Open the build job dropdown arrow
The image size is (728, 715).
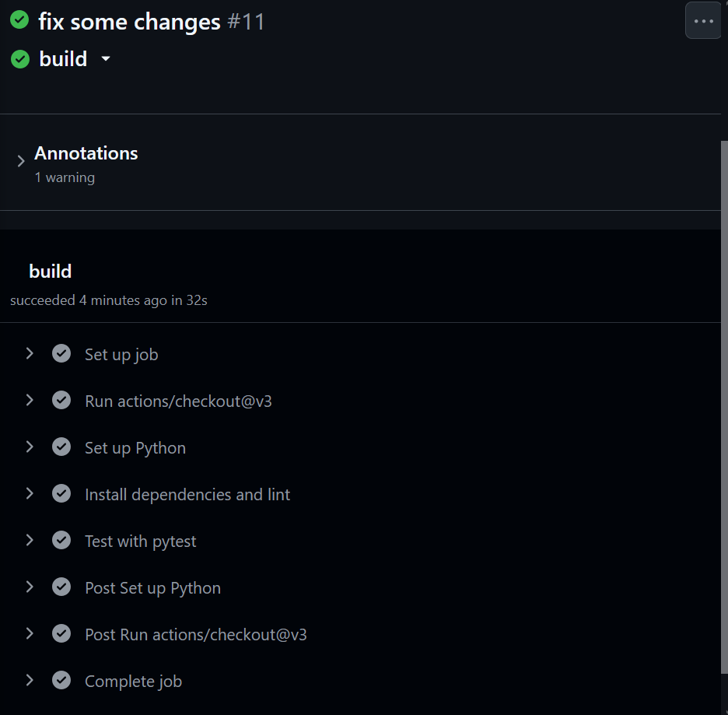coord(105,59)
